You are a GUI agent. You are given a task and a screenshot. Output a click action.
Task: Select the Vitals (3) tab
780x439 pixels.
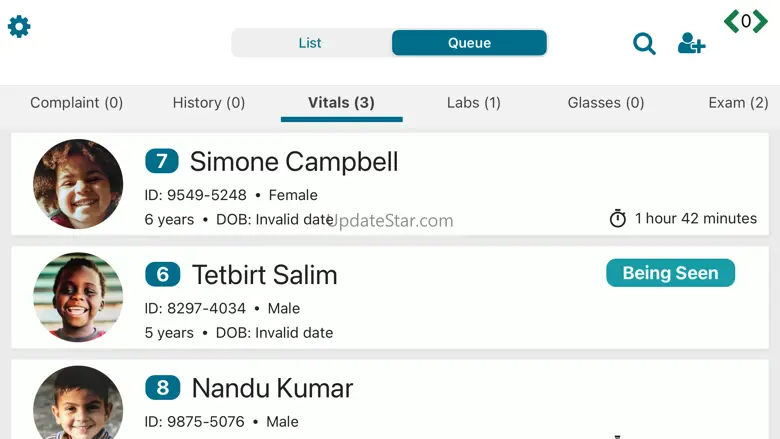[x=341, y=103]
